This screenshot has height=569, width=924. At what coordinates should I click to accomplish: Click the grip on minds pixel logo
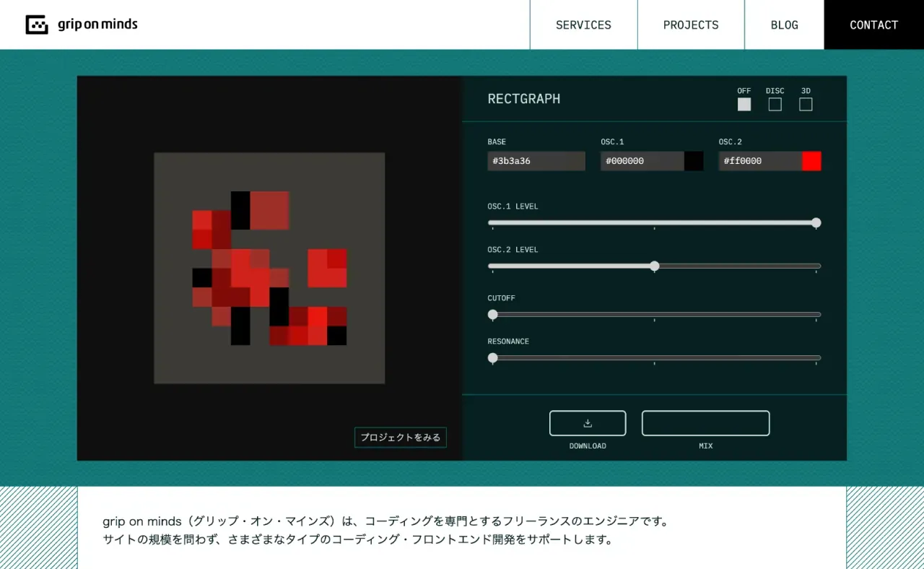point(37,24)
